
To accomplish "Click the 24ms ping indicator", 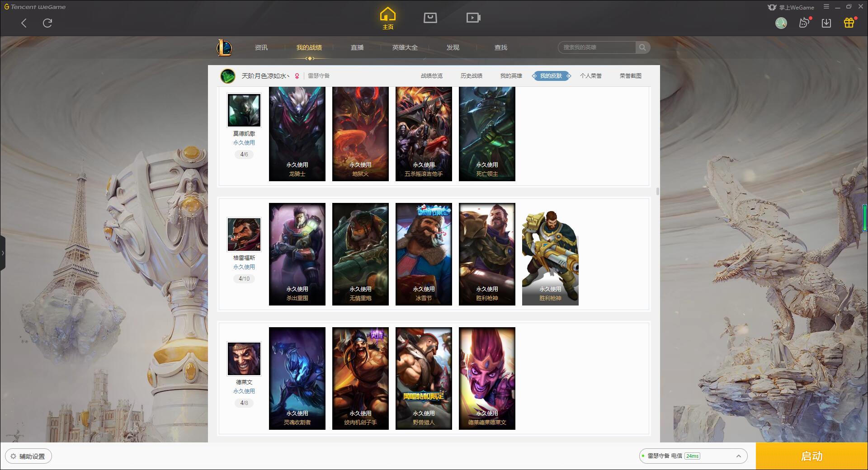I will tap(692, 456).
